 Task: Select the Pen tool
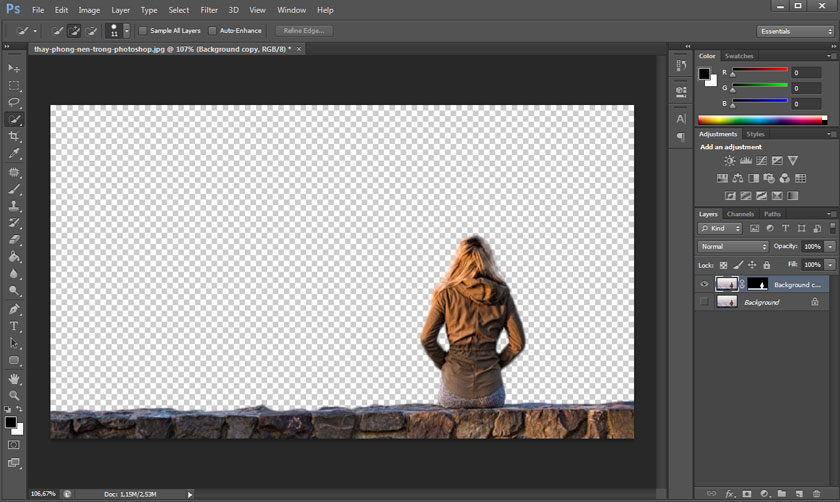coord(14,309)
